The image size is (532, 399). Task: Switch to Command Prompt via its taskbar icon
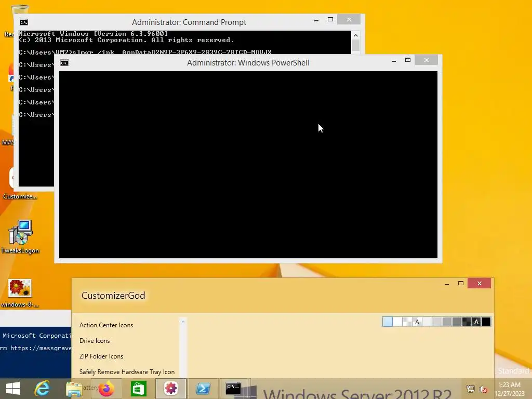click(x=233, y=389)
